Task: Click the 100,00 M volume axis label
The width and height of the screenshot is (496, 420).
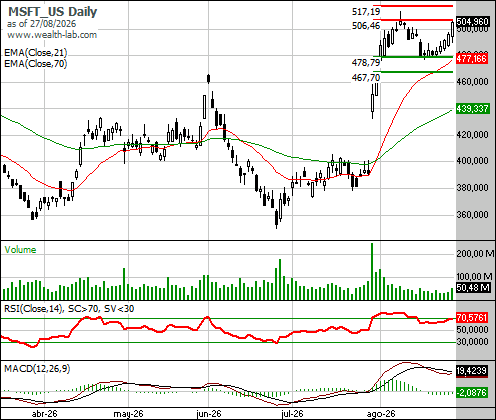Action: click(474, 276)
